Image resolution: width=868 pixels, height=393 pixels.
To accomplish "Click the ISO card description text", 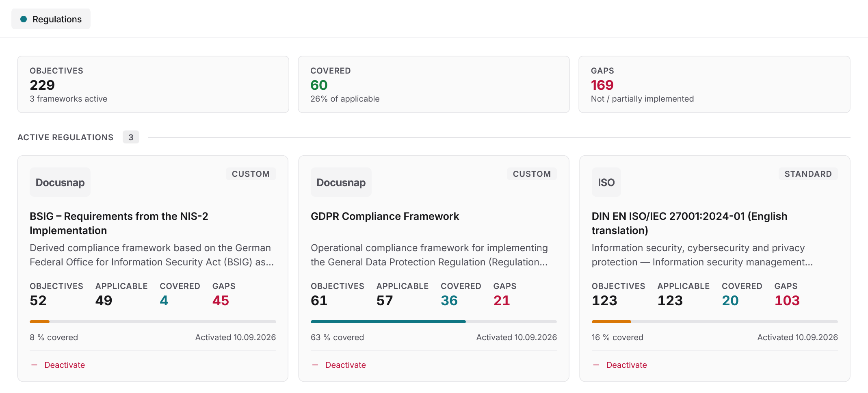I will [702, 255].
